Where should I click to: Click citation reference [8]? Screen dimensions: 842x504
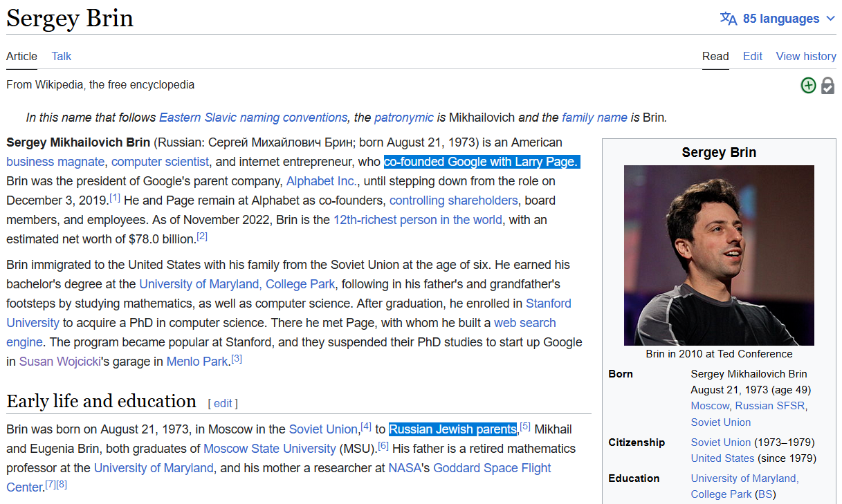[x=62, y=485]
